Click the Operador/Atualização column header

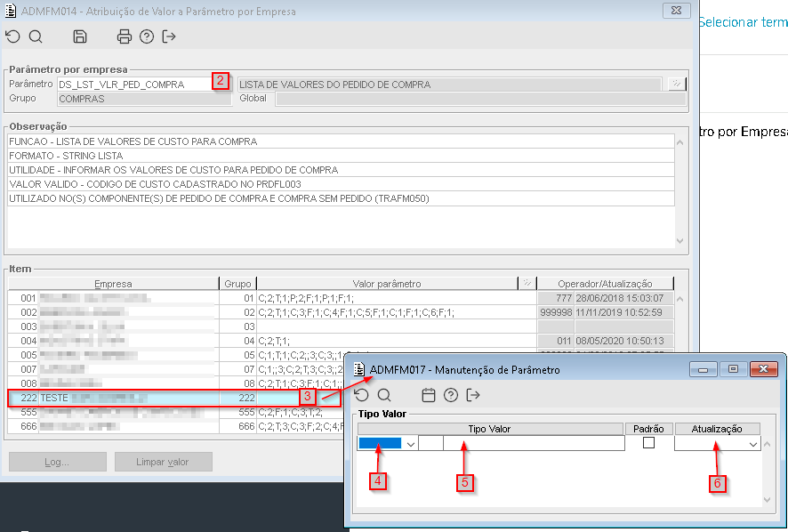point(605,284)
